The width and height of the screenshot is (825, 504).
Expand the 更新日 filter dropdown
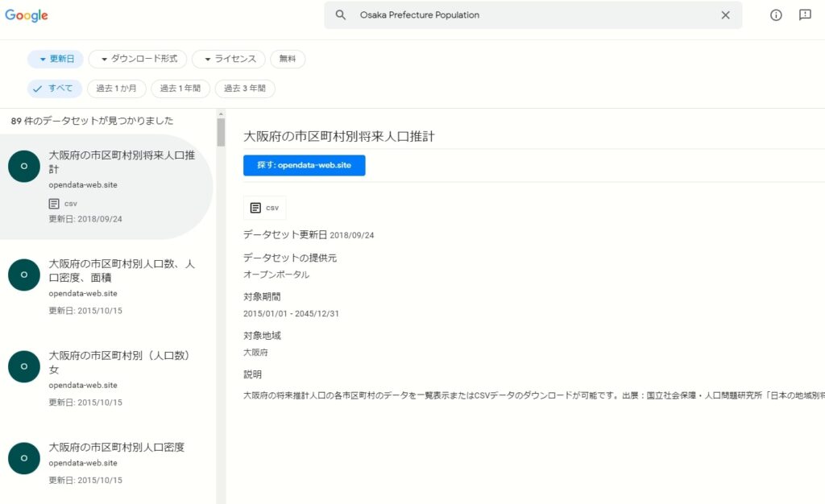56,59
